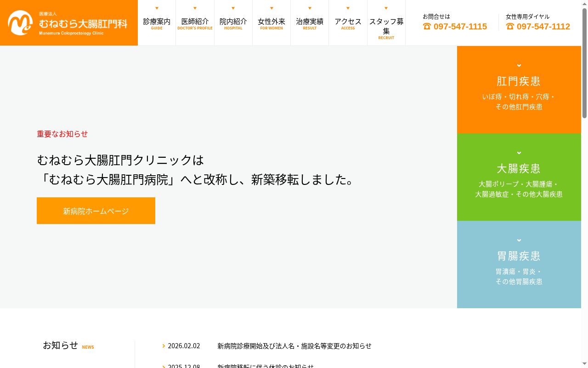Image resolution: width=588 pixels, height=368 pixels.
Task: Open the blue 胃腸疾患 panel
Action: 519,264
